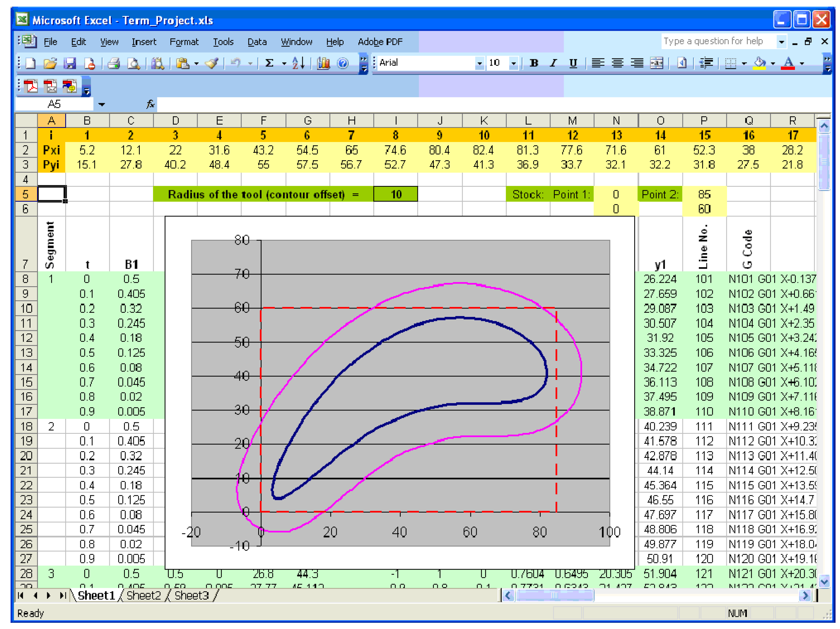The image size is (840, 629).
Task: Select the row 18 header
Action: (x=26, y=426)
